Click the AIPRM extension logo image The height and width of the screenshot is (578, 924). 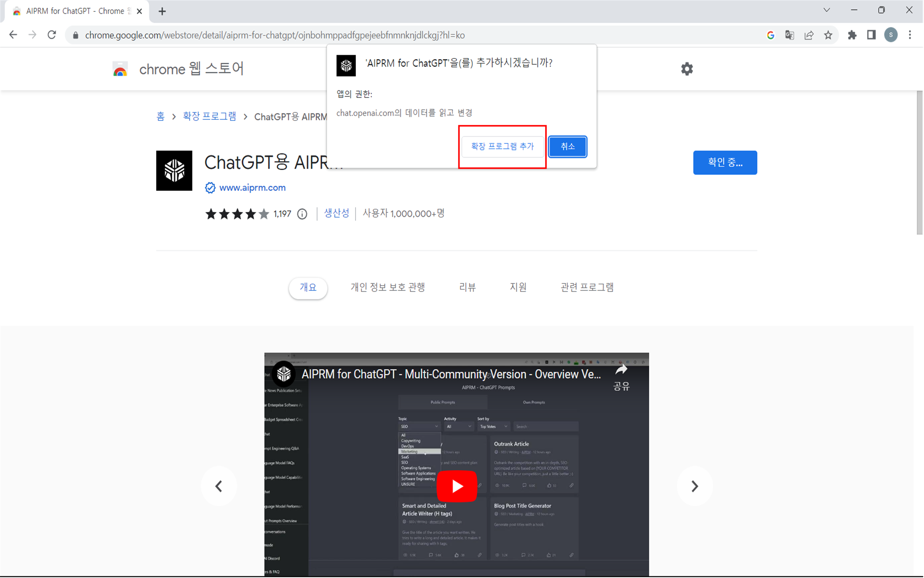coord(174,171)
